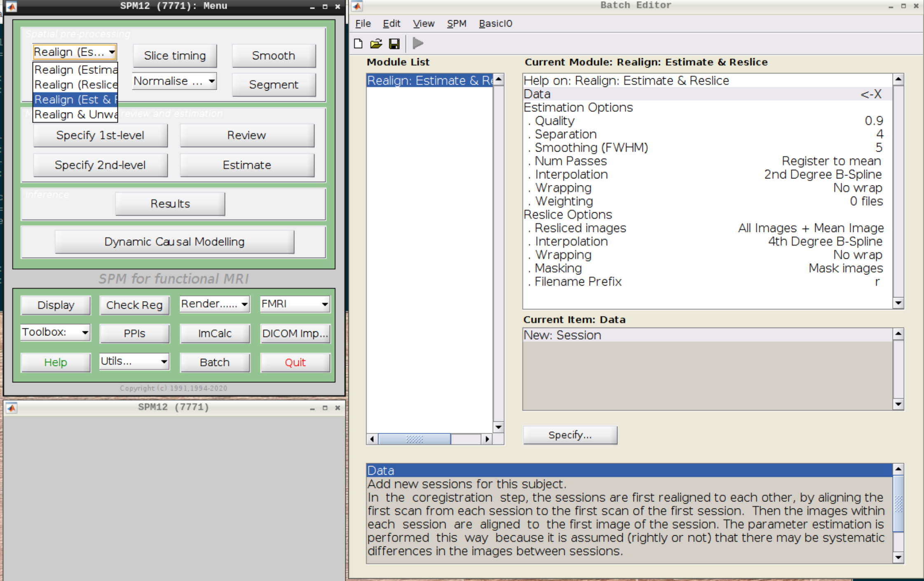Open the ImCalc tool

215,333
